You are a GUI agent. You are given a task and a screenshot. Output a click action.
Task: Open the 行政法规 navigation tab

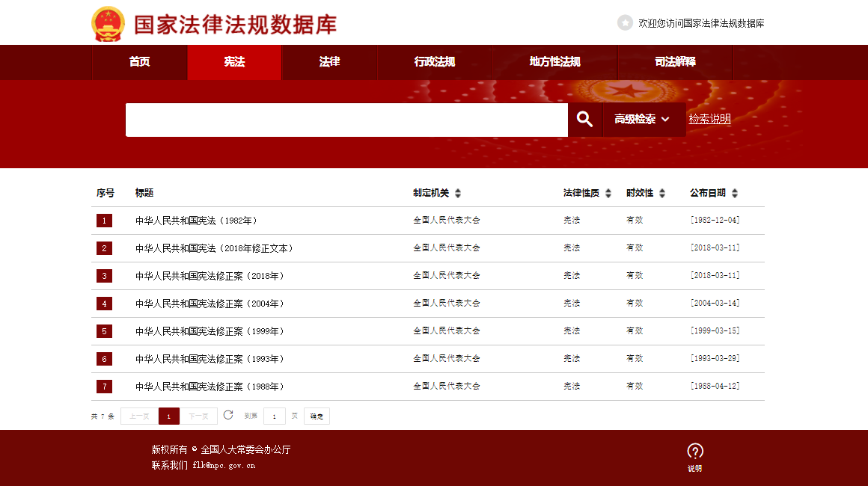tap(435, 62)
